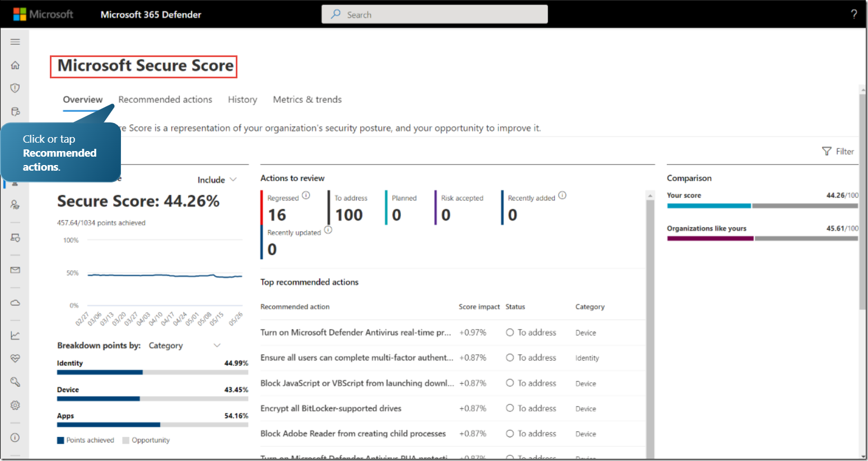This screenshot has width=868, height=461.
Task: Click the Regressed count 16
Action: tap(277, 215)
